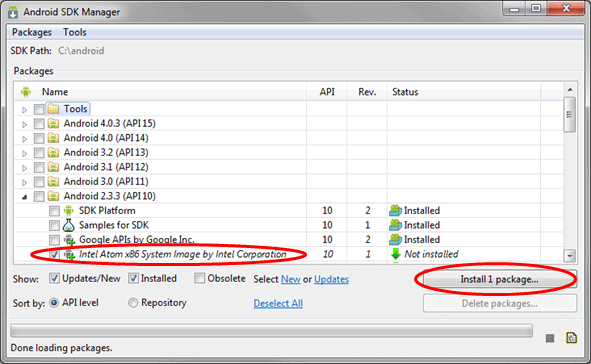This screenshot has width=591, height=364.
Task: Select the API level sort radio button
Action: pos(54,303)
